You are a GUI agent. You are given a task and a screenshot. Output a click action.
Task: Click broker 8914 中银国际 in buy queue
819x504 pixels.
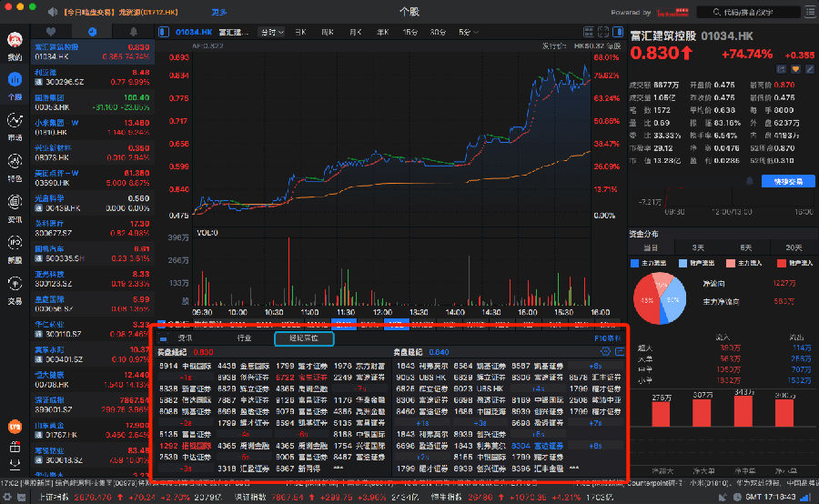(x=186, y=366)
